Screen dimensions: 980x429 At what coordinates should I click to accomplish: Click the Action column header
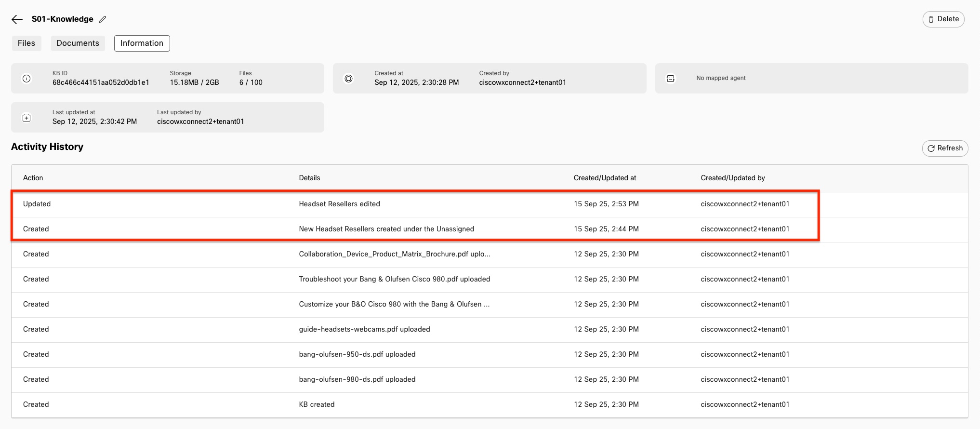pos(33,178)
